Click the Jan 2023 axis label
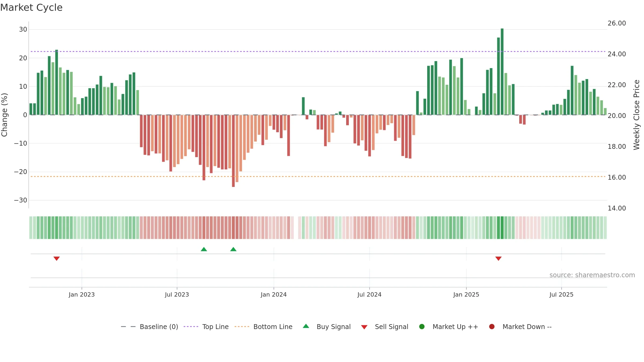Viewport: 644px width, 362px height. pyautogui.click(x=82, y=294)
